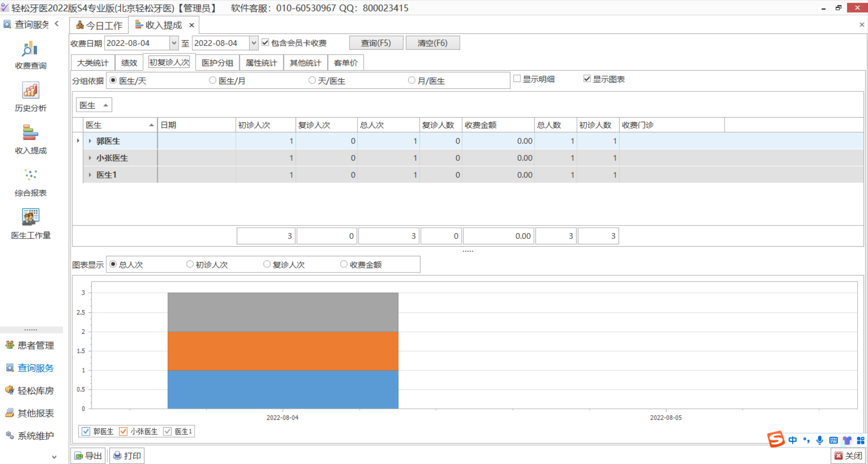Open 客单价 tab
Screen dimensions: 868x464
(346, 63)
